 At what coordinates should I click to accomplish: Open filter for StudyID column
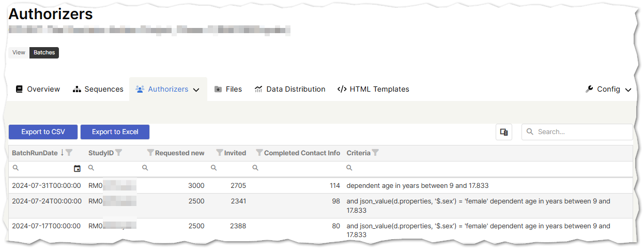click(x=118, y=153)
